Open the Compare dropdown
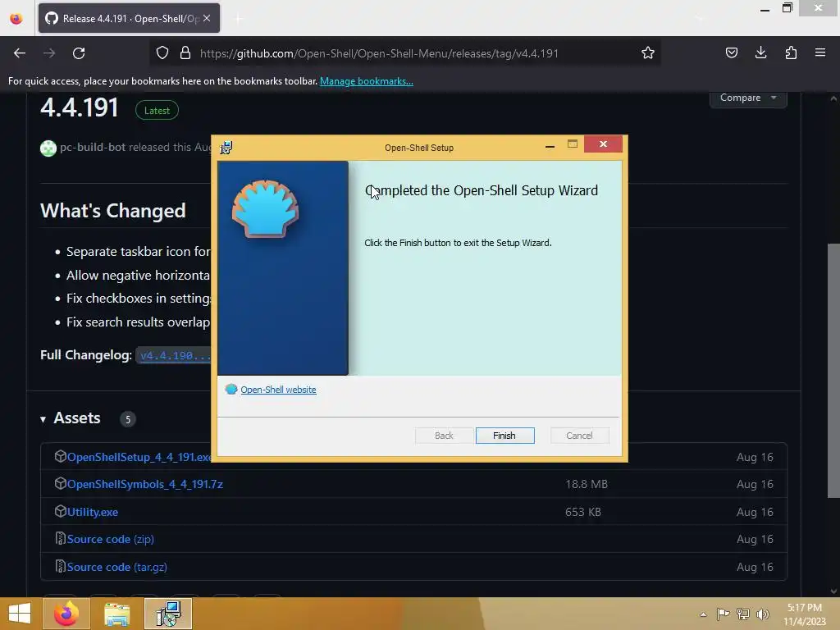Screen dimensions: 840x630 [x=748, y=98]
